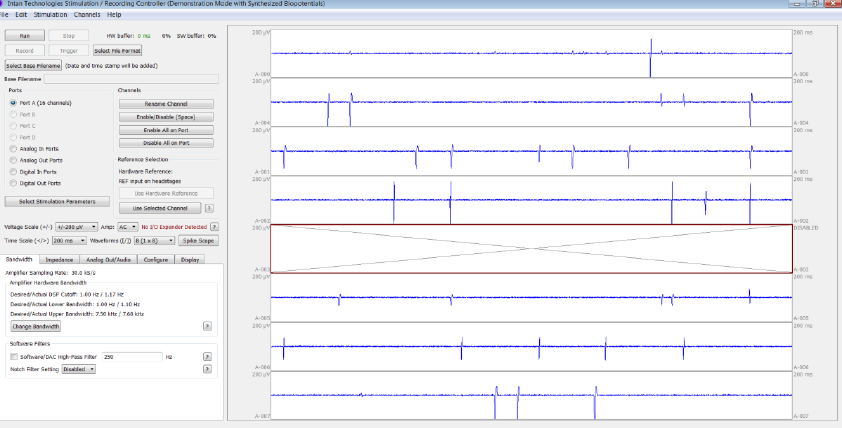Open the Waveforms layout dropdown
Viewport: 842px width, 428px height.
click(154, 241)
